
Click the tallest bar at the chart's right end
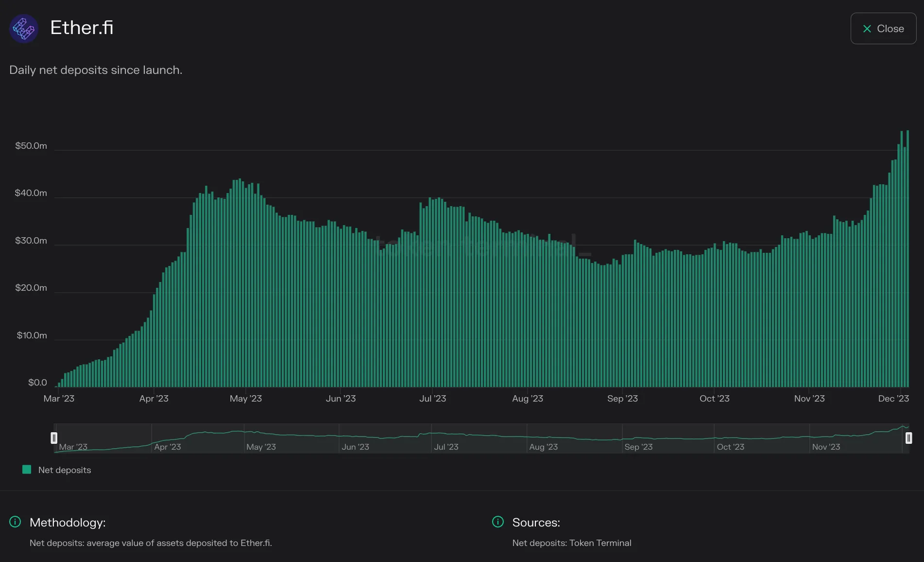(907, 259)
